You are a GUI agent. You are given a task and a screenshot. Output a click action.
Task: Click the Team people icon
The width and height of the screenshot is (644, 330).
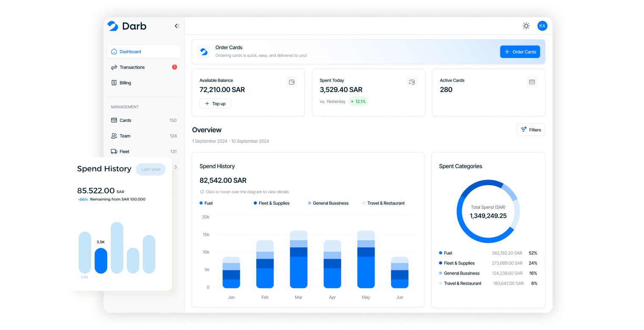(x=114, y=136)
